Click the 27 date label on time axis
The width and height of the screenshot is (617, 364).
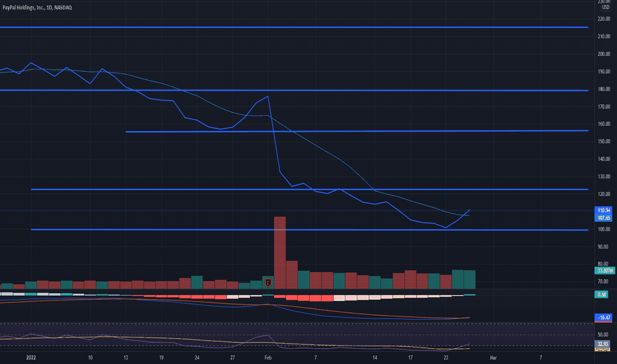[232, 357]
